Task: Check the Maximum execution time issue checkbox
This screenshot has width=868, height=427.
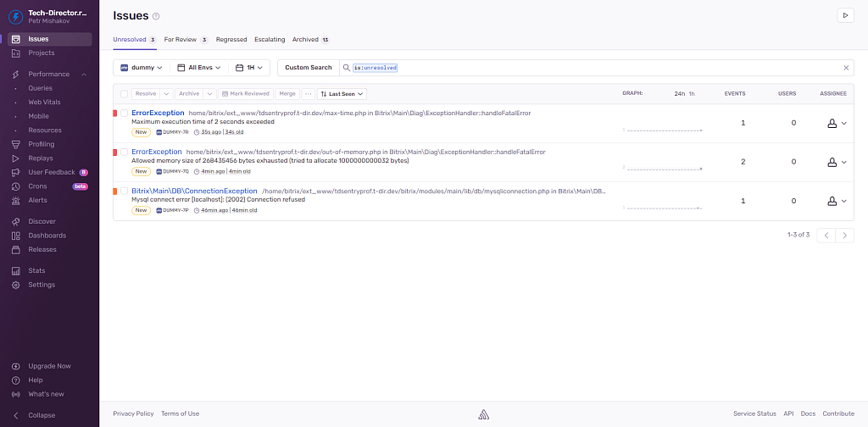Action: coord(124,113)
